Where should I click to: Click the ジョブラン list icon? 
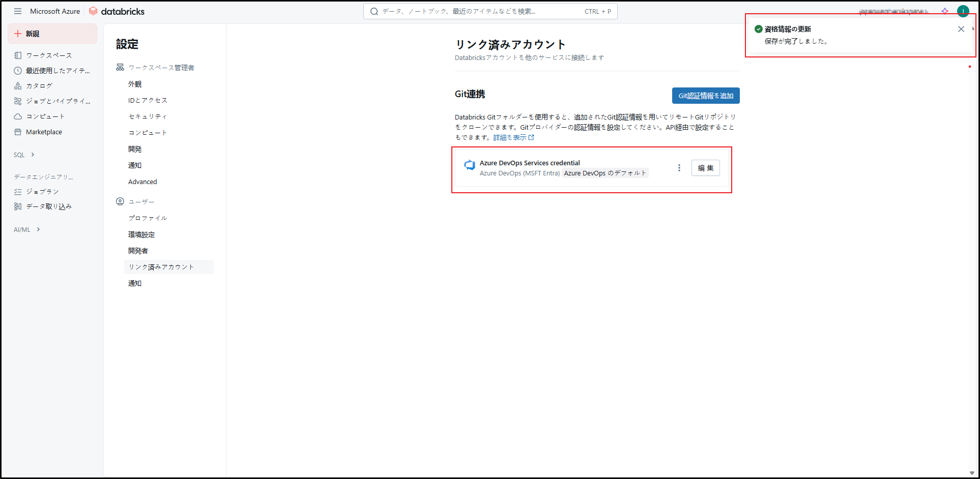coord(18,192)
